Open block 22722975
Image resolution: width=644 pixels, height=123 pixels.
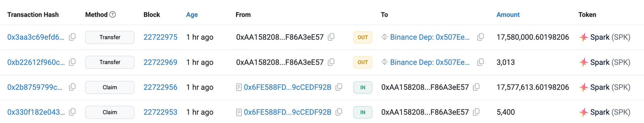161,37
